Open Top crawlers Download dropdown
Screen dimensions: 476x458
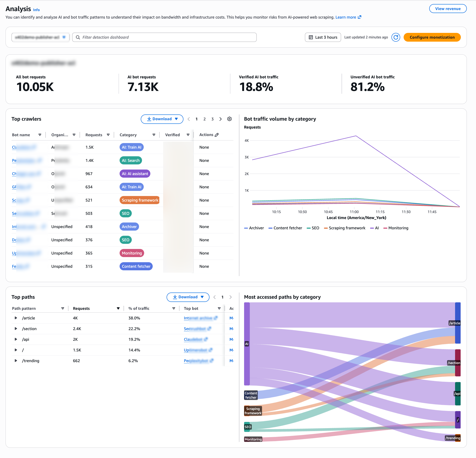[162, 119]
